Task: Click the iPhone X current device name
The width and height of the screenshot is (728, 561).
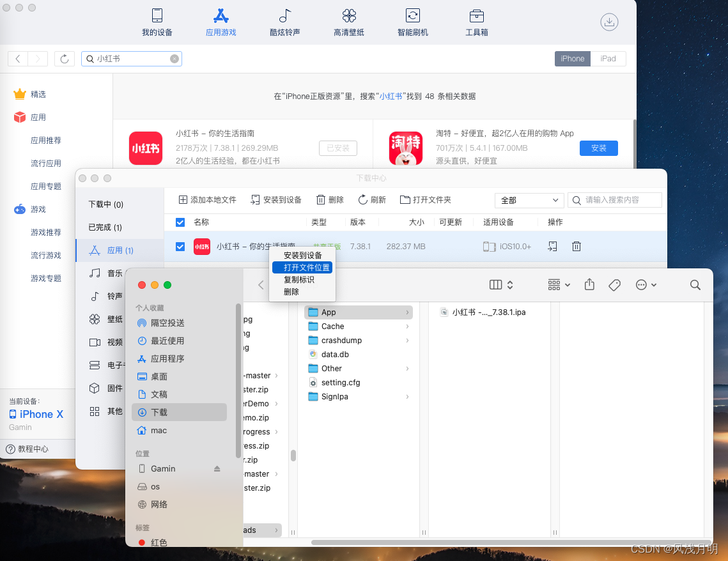Action: 36,415
